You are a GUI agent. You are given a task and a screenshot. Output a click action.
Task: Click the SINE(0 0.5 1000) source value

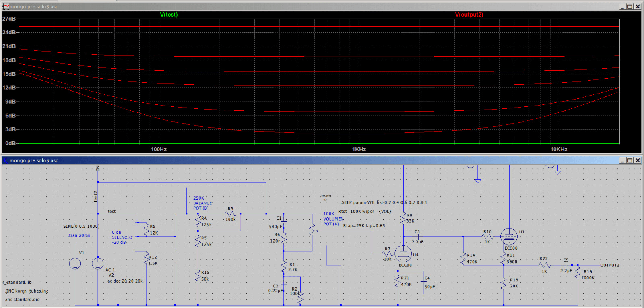81,226
